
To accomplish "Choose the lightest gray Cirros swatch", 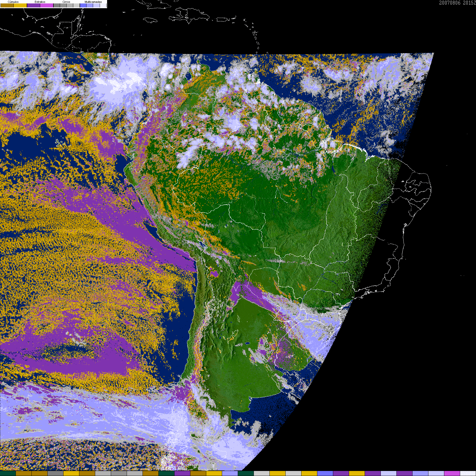I will [76, 5].
